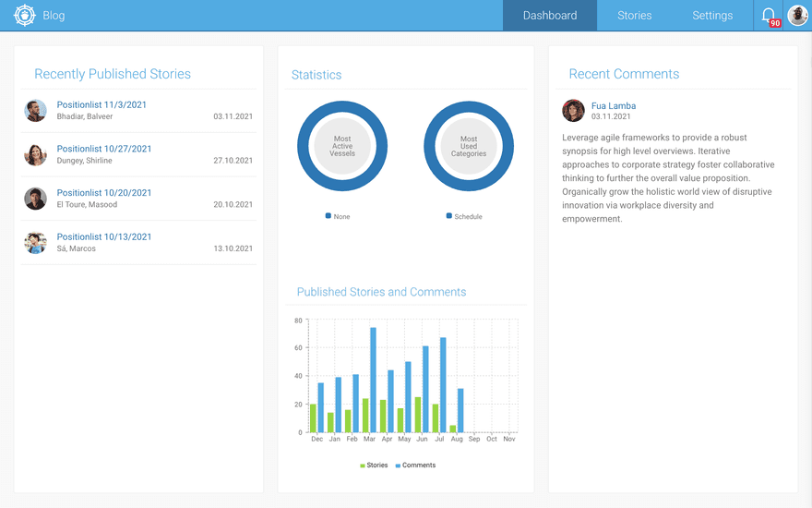Click author name Dungey, Shirline
812x508 pixels.
pyautogui.click(x=84, y=161)
